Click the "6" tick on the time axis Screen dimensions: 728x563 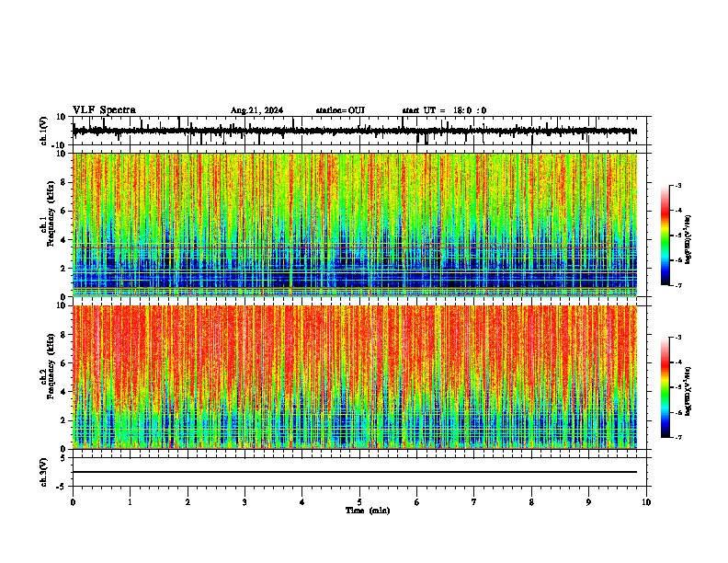click(417, 502)
